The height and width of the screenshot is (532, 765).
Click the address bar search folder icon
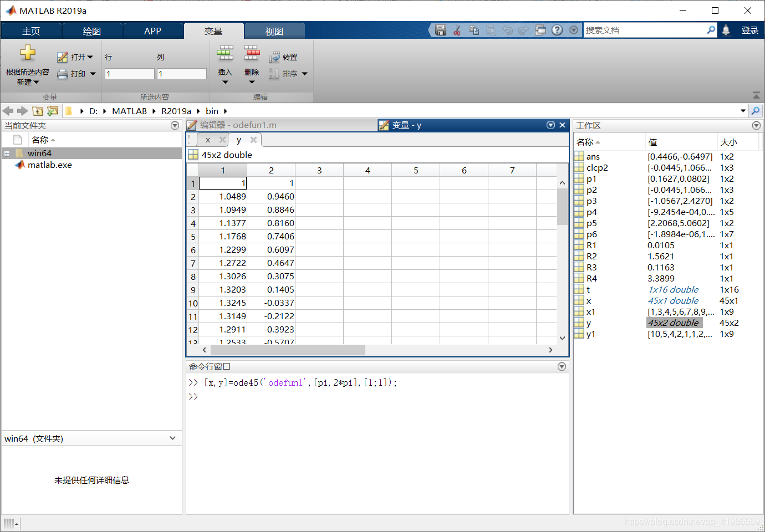tap(756, 111)
